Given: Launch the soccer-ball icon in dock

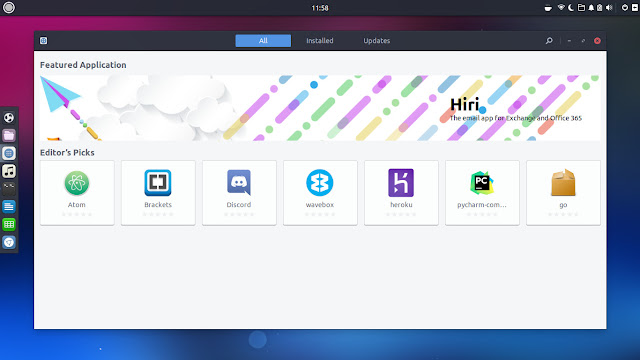Looking at the screenshot, I should (x=9, y=118).
